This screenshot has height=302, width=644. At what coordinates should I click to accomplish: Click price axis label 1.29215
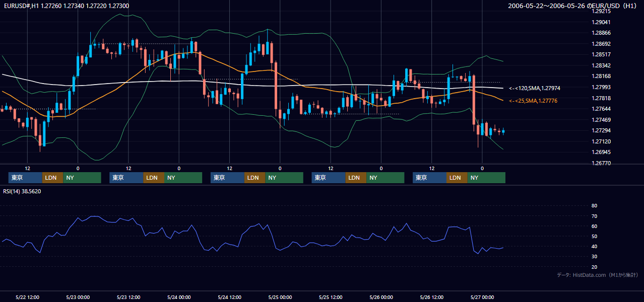pyautogui.click(x=601, y=11)
